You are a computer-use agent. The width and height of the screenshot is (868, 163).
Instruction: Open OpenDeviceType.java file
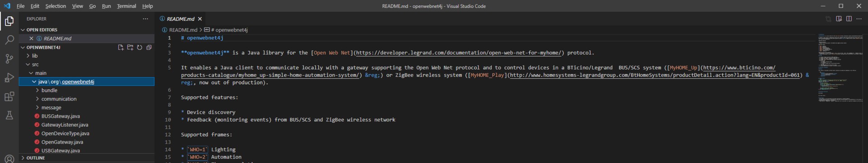click(x=65, y=133)
